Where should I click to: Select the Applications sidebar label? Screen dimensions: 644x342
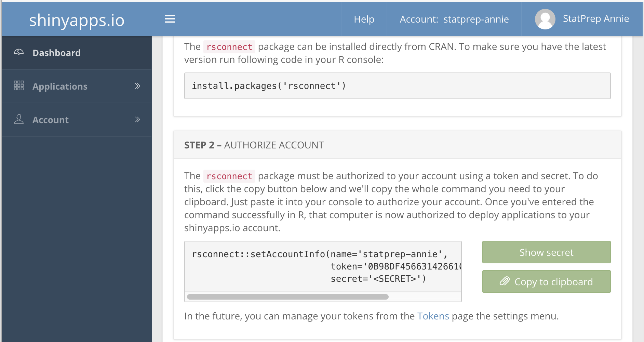pyautogui.click(x=60, y=87)
